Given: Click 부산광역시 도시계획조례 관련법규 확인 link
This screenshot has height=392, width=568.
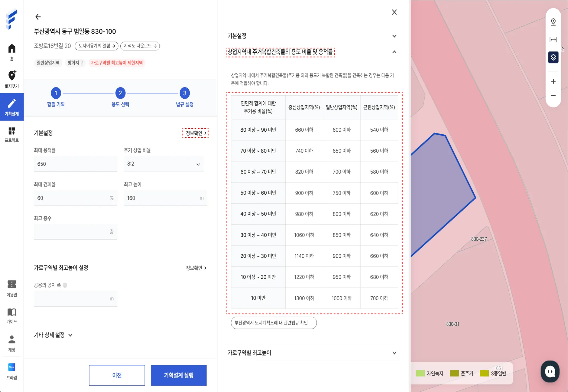Looking at the screenshot, I should tap(273, 323).
